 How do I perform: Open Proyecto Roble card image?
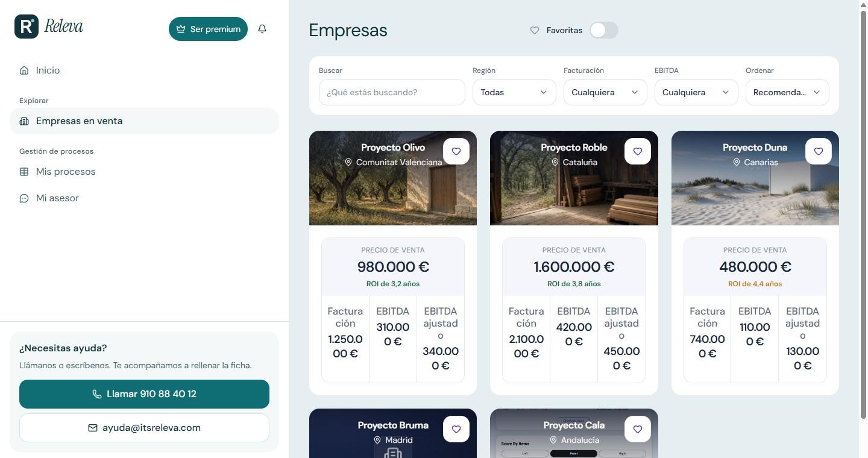pyautogui.click(x=574, y=178)
